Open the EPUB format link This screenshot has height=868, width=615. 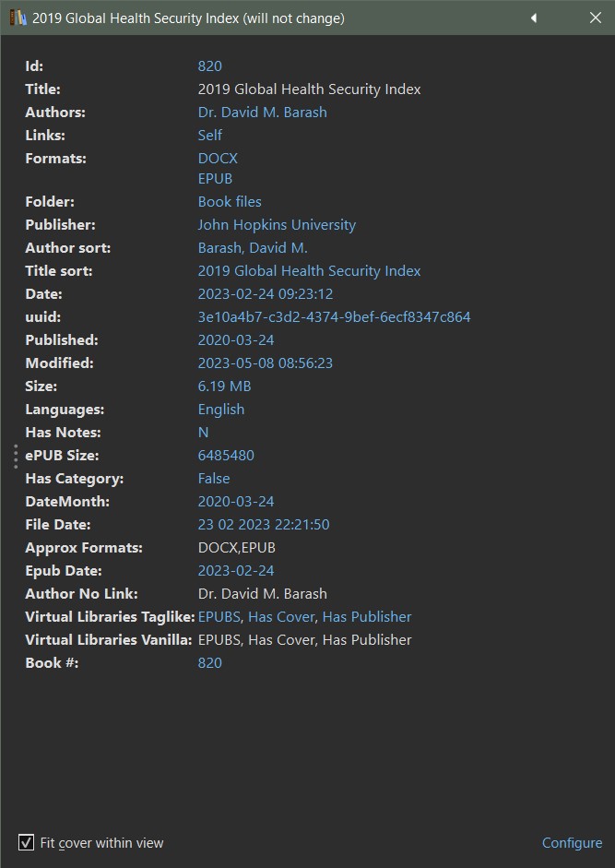point(215,179)
